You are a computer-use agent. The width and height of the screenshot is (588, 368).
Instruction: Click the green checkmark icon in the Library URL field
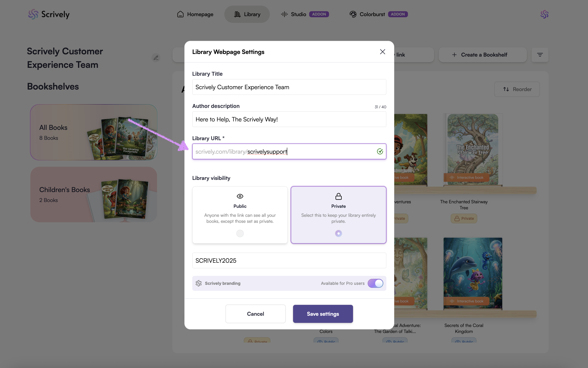pyautogui.click(x=380, y=151)
